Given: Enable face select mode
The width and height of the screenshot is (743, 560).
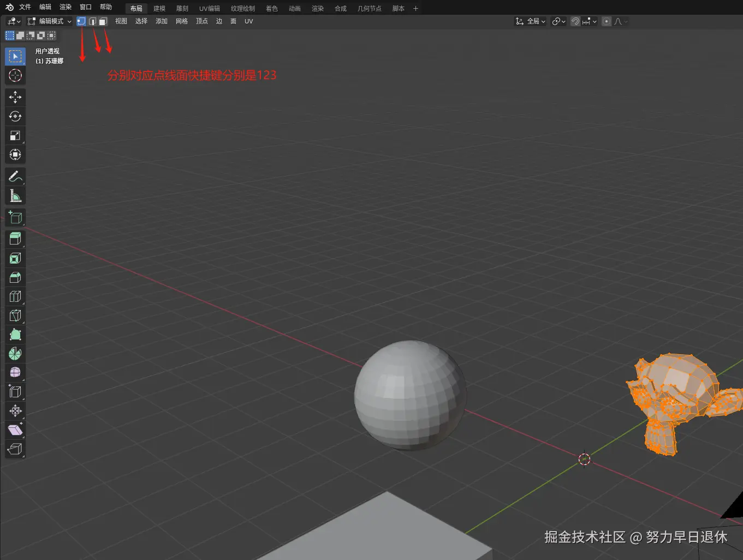Looking at the screenshot, I should 103,21.
